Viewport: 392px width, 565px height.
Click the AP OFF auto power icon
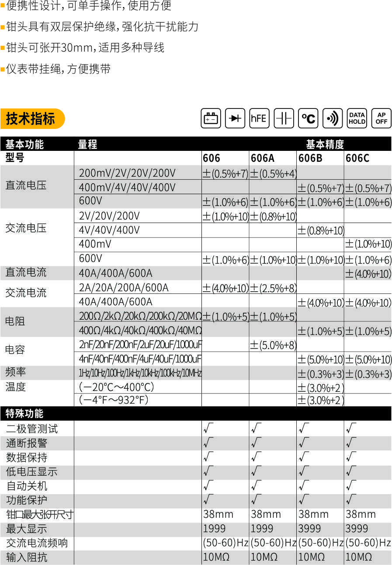click(x=381, y=119)
